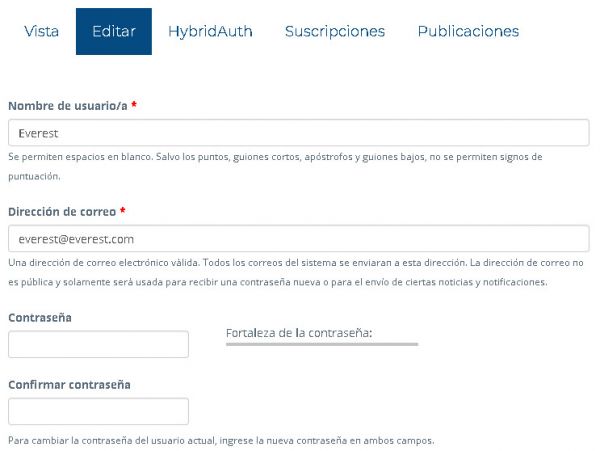Open the Publicaciones tab
This screenshot has width=600, height=451.
468,31
